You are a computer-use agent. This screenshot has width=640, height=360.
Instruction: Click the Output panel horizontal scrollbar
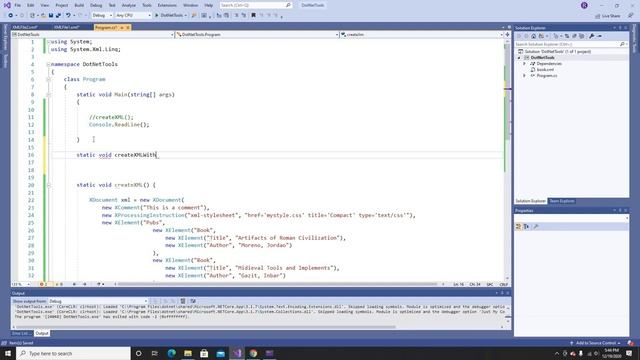[x=206, y=327]
